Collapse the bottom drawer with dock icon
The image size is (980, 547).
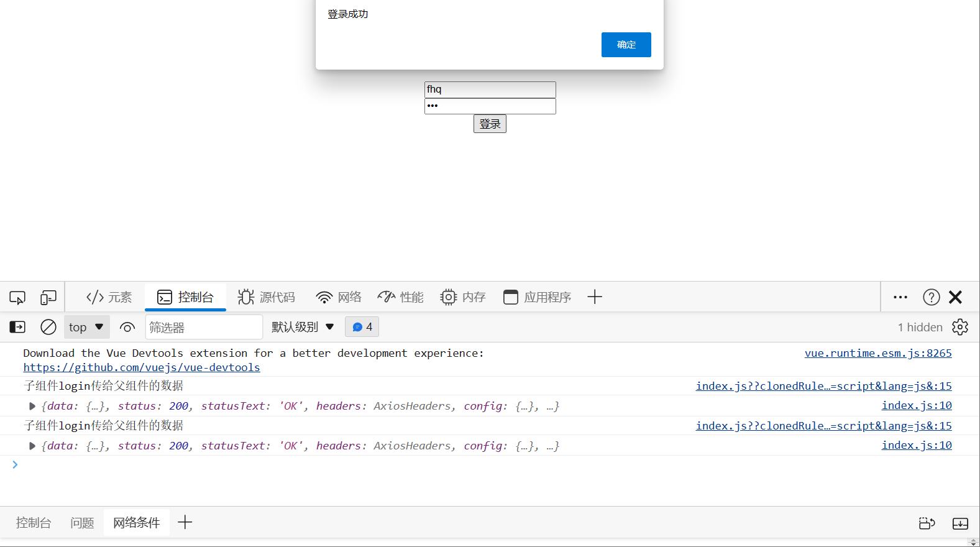960,523
